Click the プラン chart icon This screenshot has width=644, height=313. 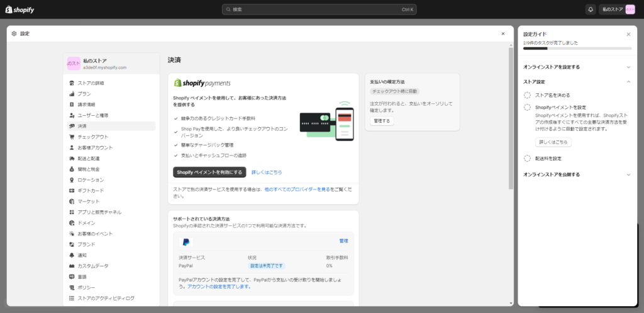point(72,94)
